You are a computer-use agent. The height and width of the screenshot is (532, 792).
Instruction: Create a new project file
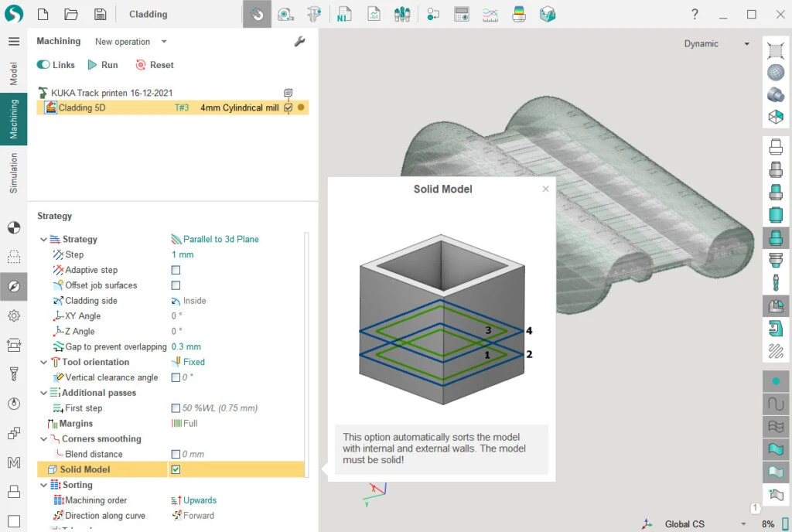pyautogui.click(x=43, y=14)
